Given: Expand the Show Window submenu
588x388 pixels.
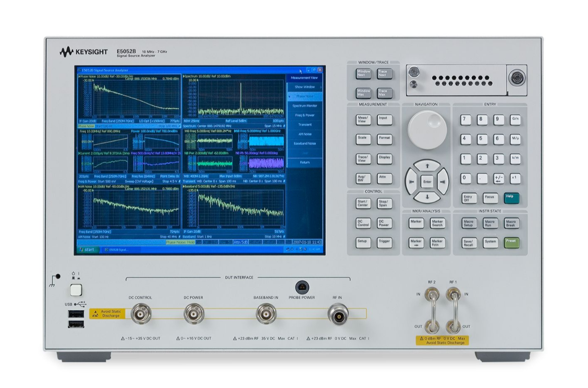Looking at the screenshot, I should [304, 87].
